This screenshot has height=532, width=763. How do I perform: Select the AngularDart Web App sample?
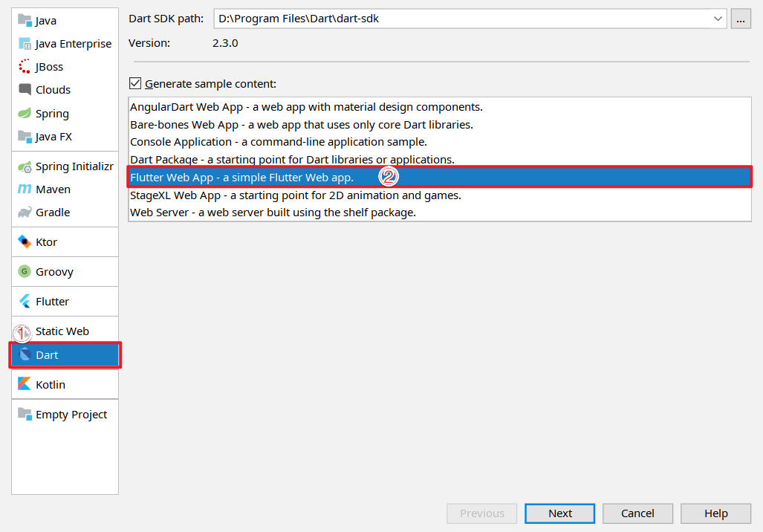tap(440, 106)
